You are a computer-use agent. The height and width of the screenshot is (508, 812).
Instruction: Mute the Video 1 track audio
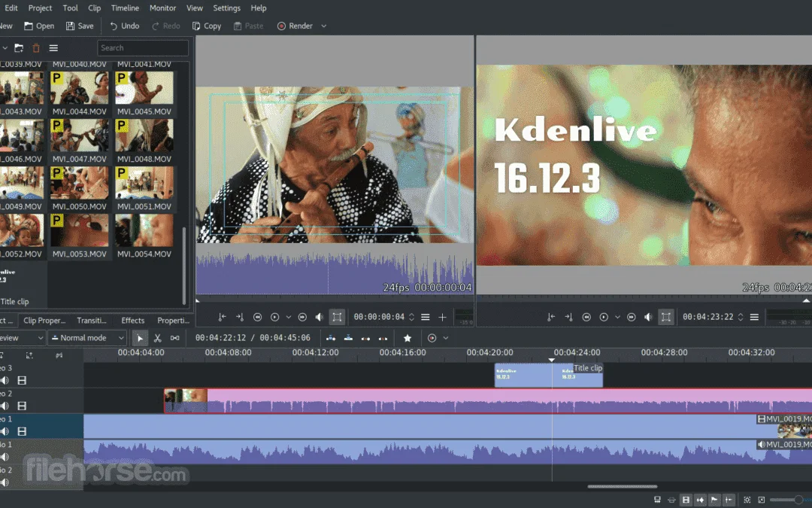click(5, 431)
